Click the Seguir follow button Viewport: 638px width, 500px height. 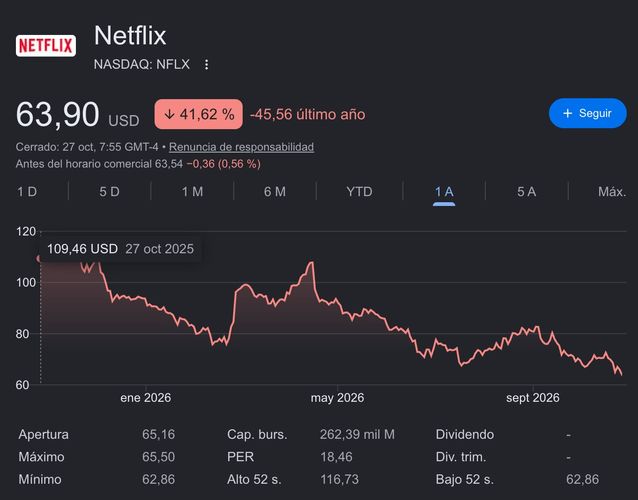(588, 113)
